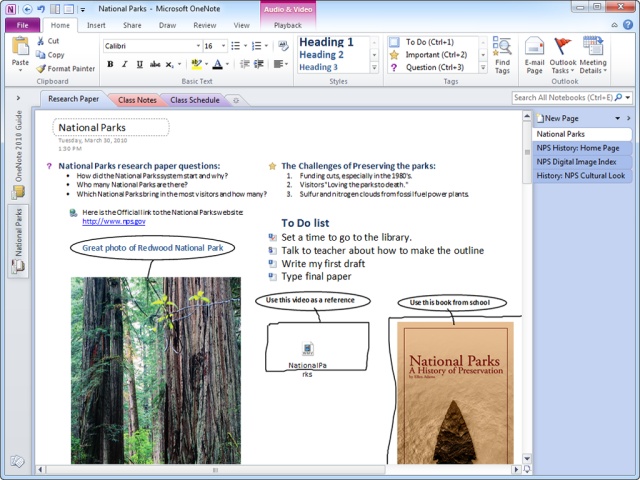Image resolution: width=640 pixels, height=480 pixels.
Task: Open the NationalParks embedded video file
Action: point(307,348)
